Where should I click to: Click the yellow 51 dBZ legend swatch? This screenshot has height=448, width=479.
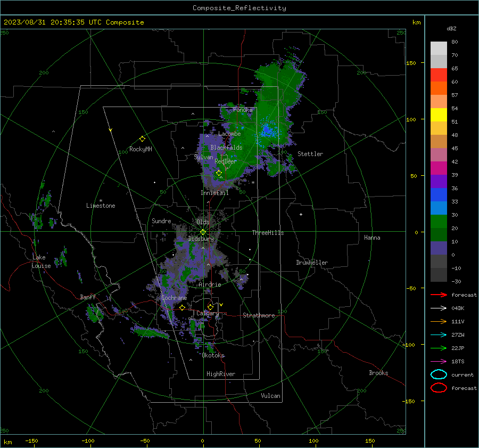point(439,115)
